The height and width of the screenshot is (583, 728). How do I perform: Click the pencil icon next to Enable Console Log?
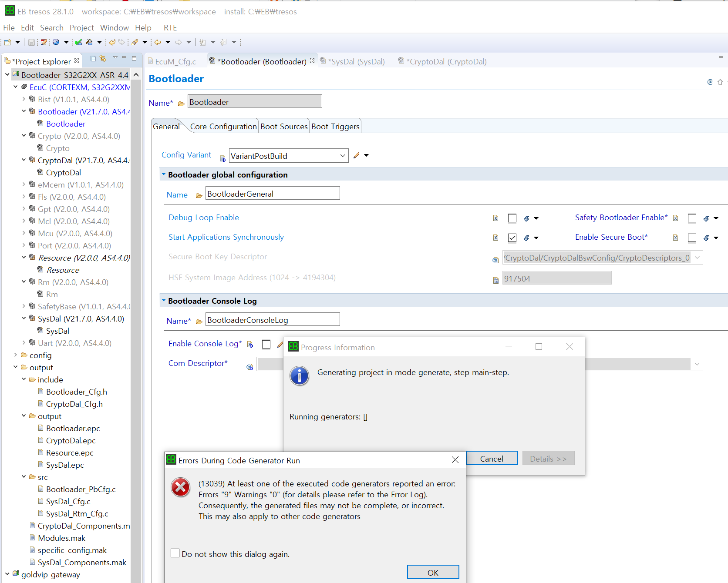280,344
